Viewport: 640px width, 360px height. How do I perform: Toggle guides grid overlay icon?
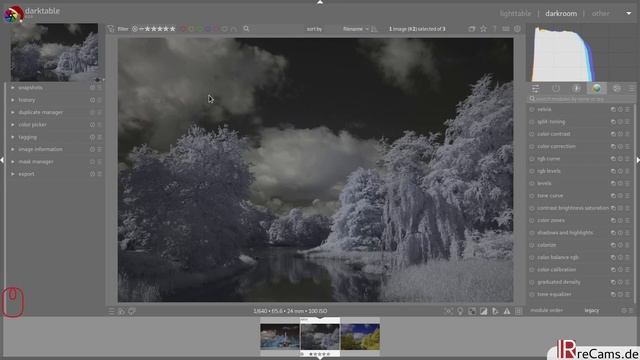[x=518, y=311]
